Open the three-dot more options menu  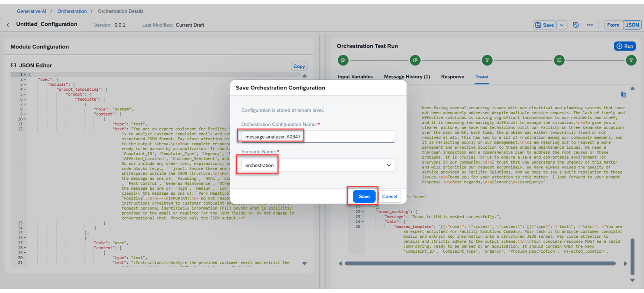click(x=590, y=25)
